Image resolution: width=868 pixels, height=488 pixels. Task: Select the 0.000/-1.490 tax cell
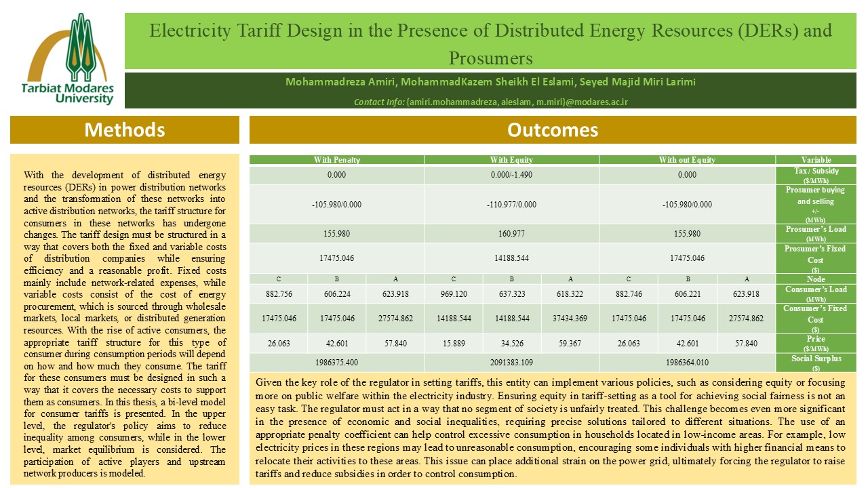[x=511, y=175]
